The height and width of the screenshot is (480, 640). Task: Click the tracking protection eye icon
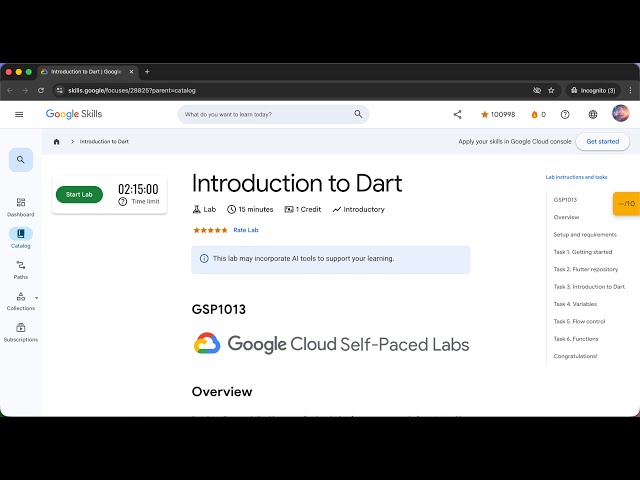(x=537, y=91)
